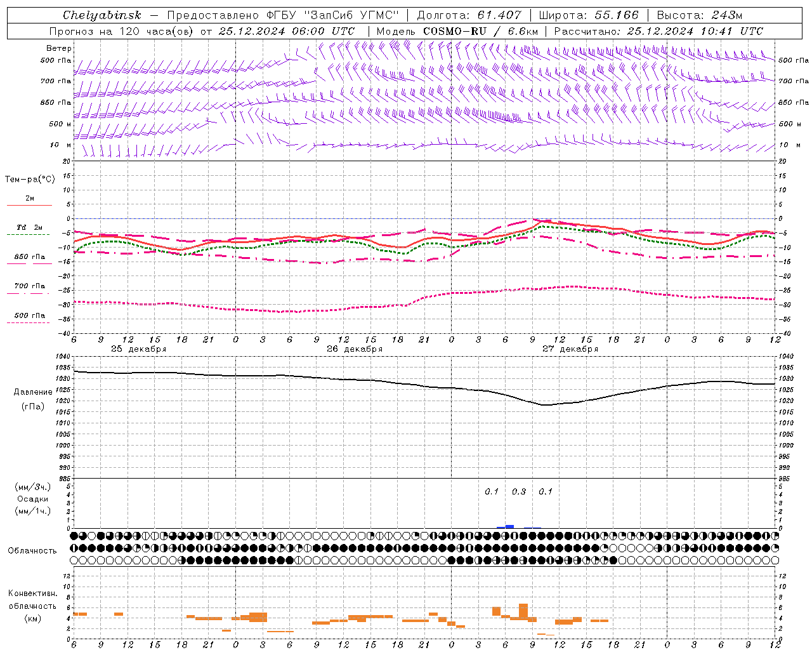The image size is (812, 650).
Task: Click the 'Облачность' cloud cover label
Action: (x=32, y=550)
